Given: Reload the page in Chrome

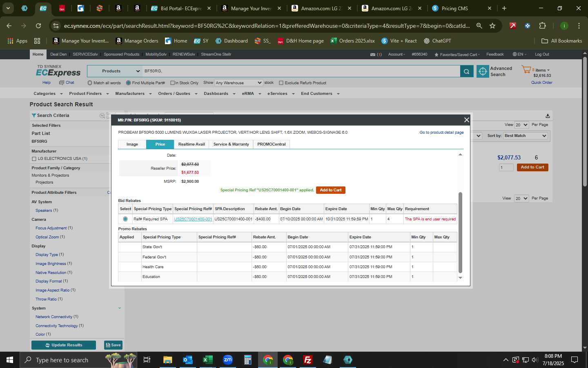Looking at the screenshot, I should click(38, 26).
